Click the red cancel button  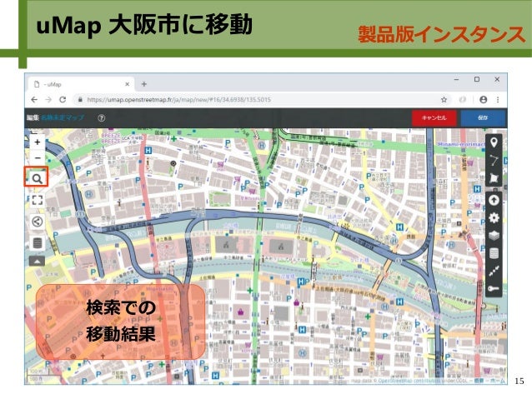434,118
